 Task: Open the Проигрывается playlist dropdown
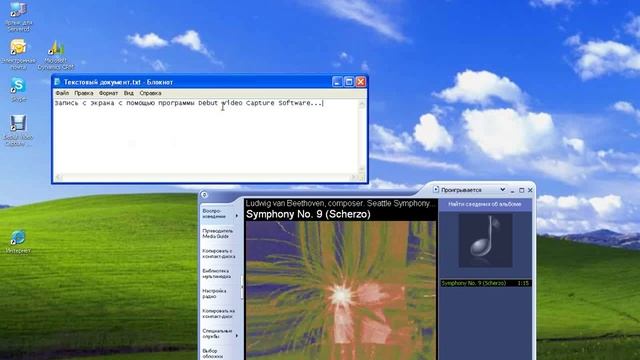tap(502, 189)
